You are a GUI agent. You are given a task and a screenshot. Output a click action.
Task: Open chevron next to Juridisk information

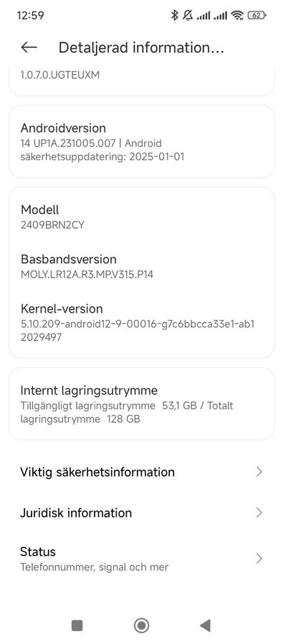(259, 512)
